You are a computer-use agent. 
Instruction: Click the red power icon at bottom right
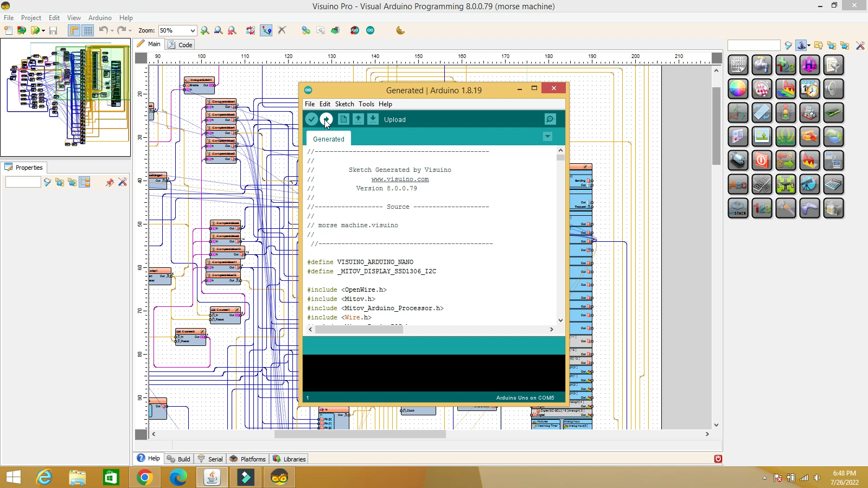[718, 459]
